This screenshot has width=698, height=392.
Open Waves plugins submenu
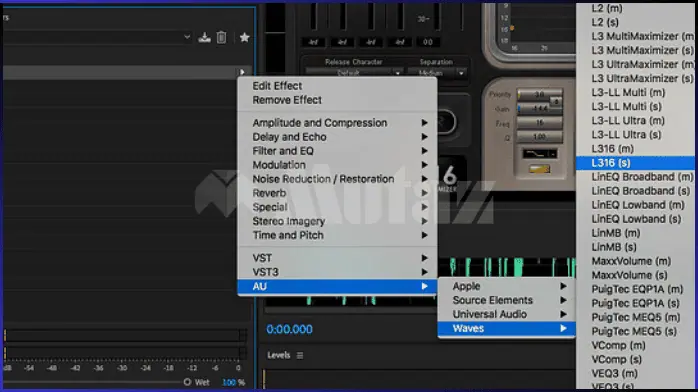point(507,328)
